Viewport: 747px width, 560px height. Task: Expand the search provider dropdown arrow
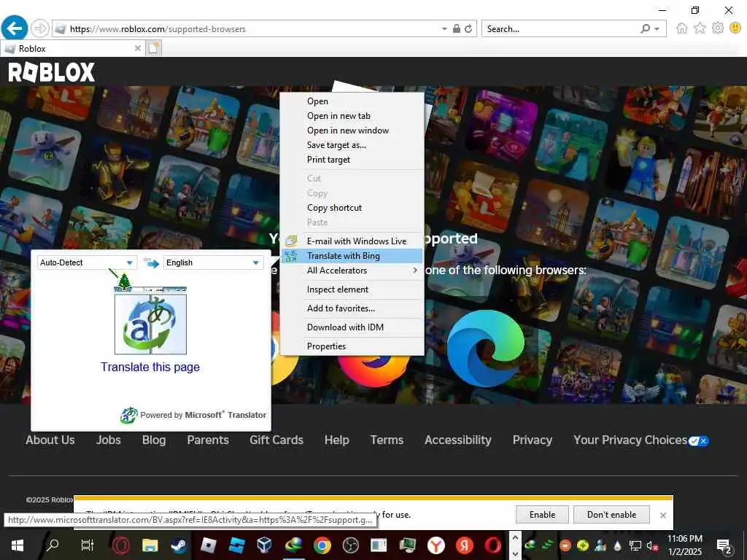[x=657, y=29]
